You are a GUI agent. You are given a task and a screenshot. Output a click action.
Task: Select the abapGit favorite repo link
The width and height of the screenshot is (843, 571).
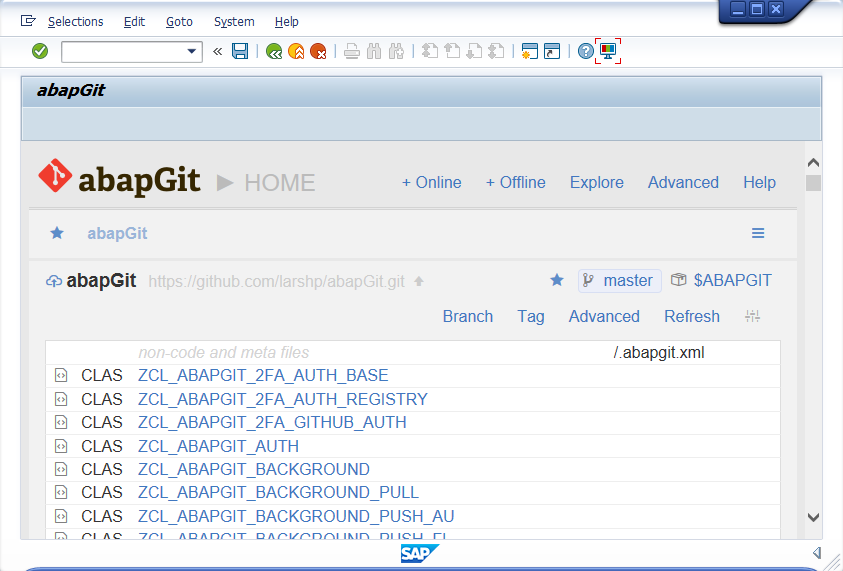click(x=117, y=233)
